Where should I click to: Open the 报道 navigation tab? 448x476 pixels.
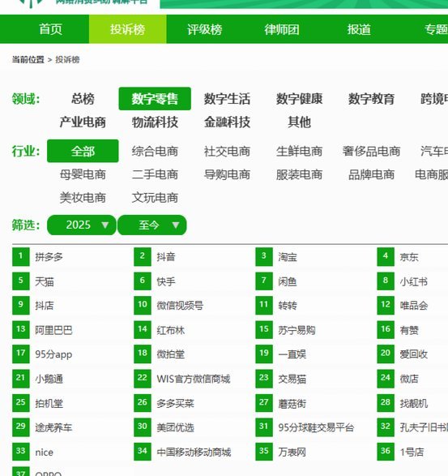[359, 29]
